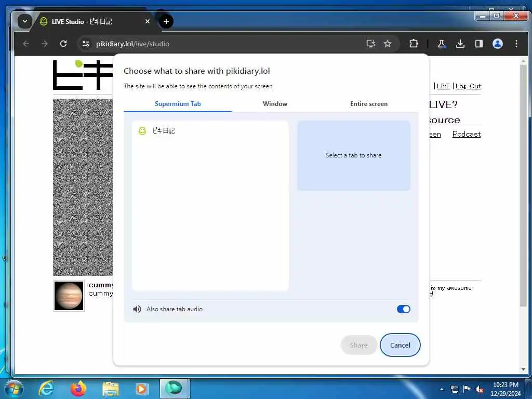This screenshot has height=399, width=532.
Task: Close the LIVE Studio browser tab
Action: (147, 21)
